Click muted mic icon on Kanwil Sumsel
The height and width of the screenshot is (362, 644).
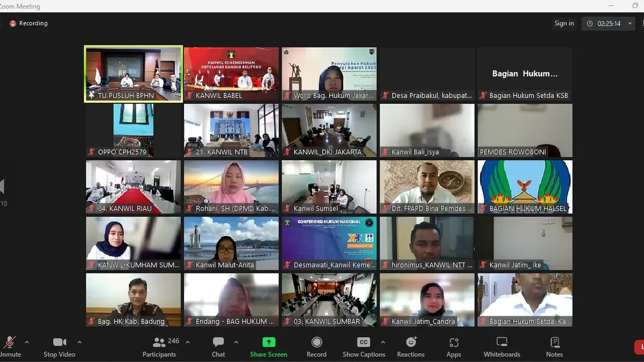[287, 208]
